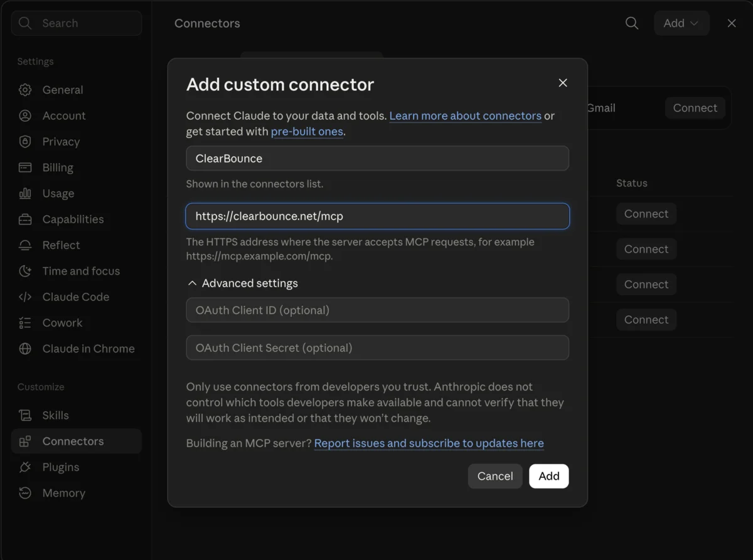Click the Billing card icon

(25, 167)
